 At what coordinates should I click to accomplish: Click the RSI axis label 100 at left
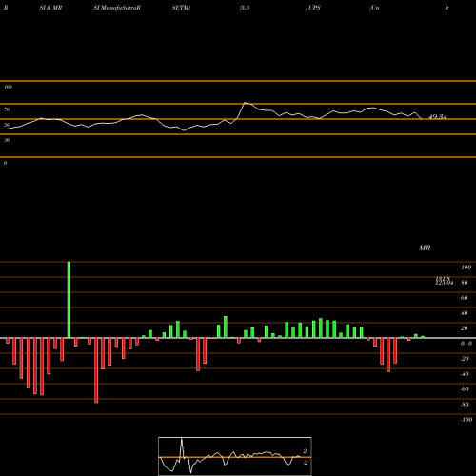[8, 87]
